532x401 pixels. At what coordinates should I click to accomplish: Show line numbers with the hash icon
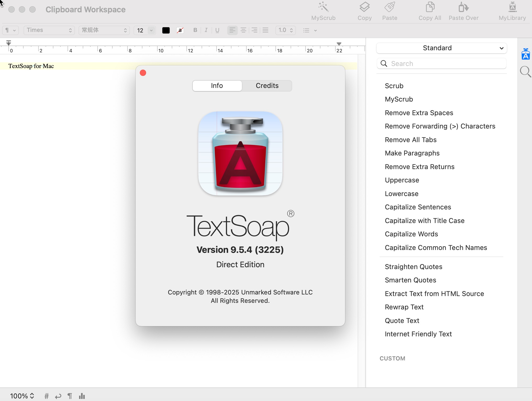click(47, 396)
